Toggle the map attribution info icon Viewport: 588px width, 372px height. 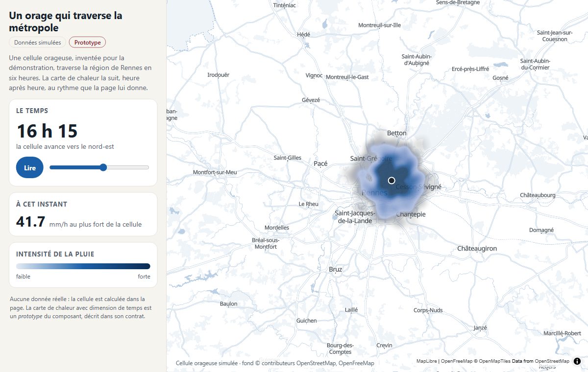click(x=577, y=361)
